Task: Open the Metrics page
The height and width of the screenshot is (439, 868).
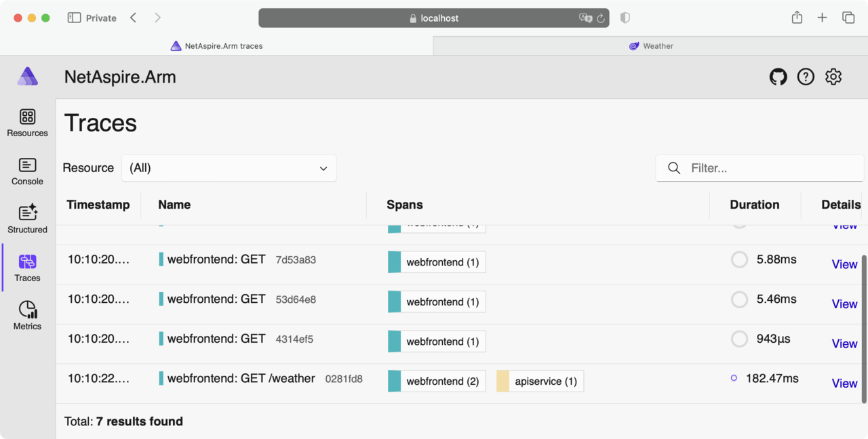Action: click(27, 316)
